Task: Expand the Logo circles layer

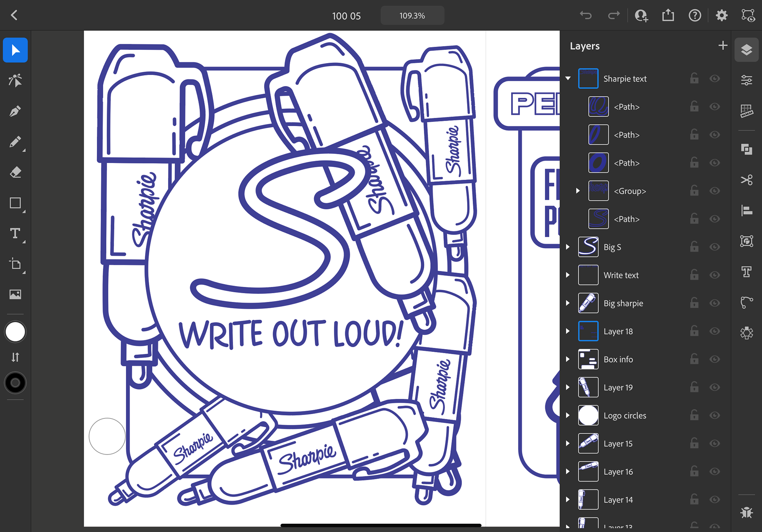Action: click(x=568, y=415)
